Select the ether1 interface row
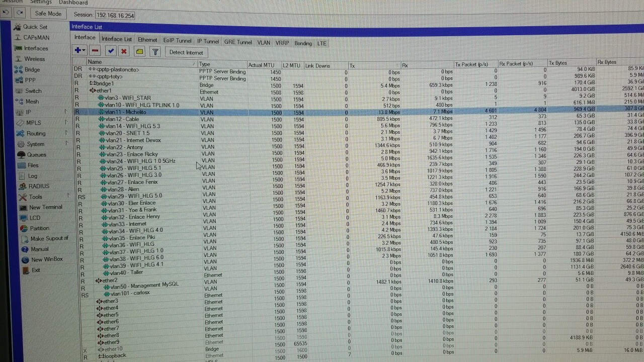 point(358,92)
